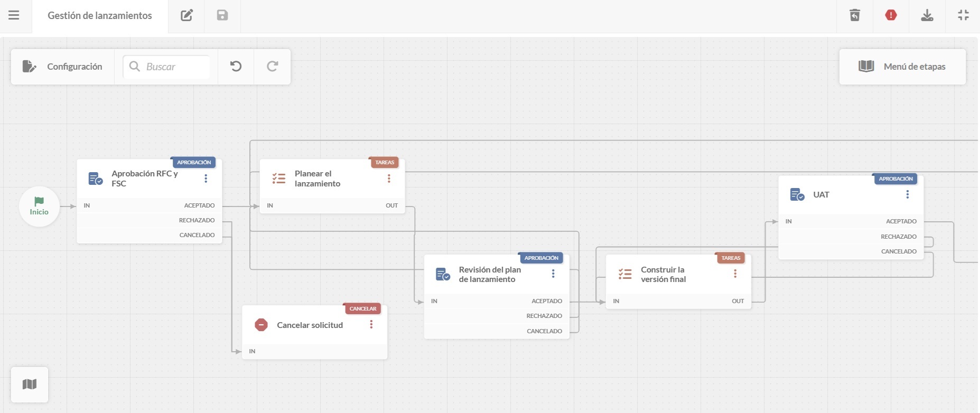Open options menu for Cancelar solicitud

(371, 324)
